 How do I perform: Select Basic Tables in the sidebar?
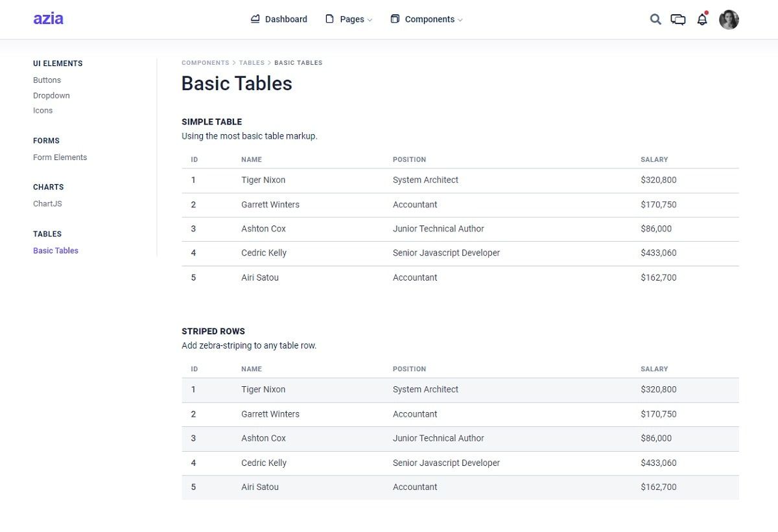55,250
